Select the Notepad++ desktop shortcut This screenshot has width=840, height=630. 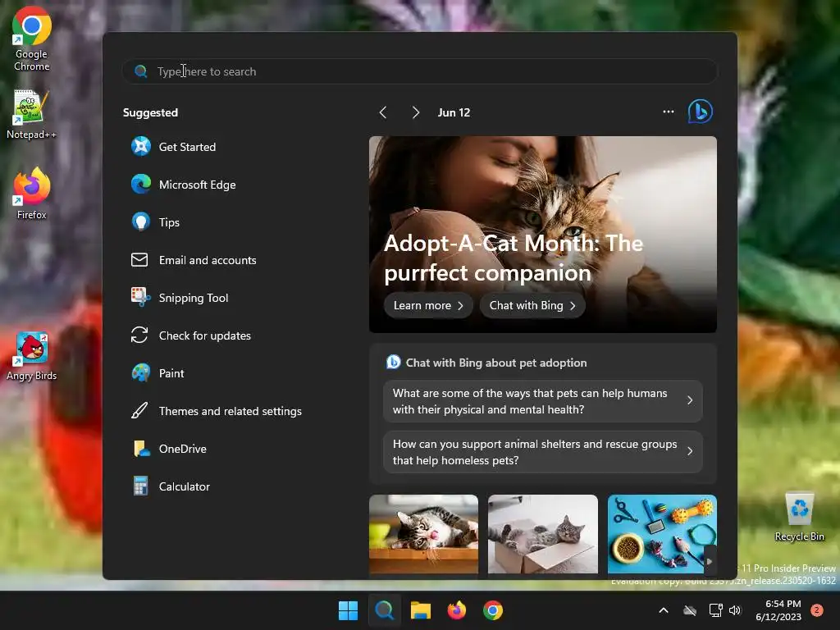(x=32, y=114)
